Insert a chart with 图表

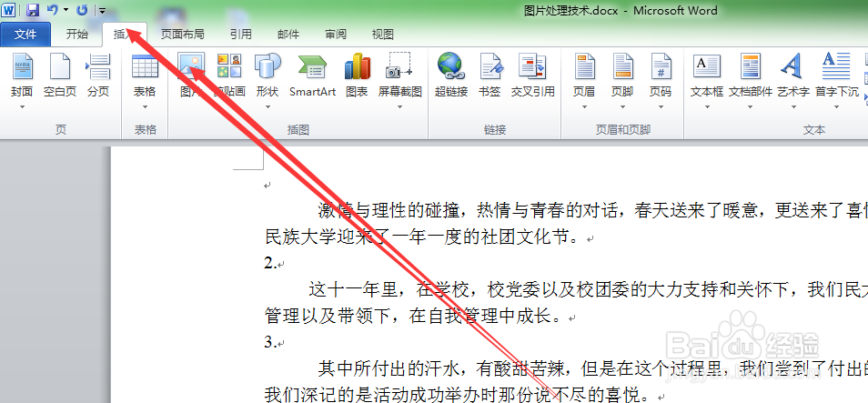click(357, 75)
